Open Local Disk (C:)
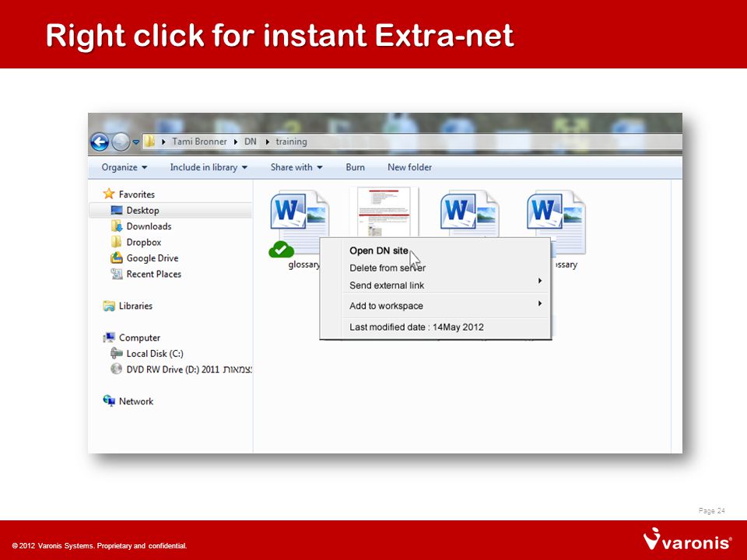 (155, 354)
